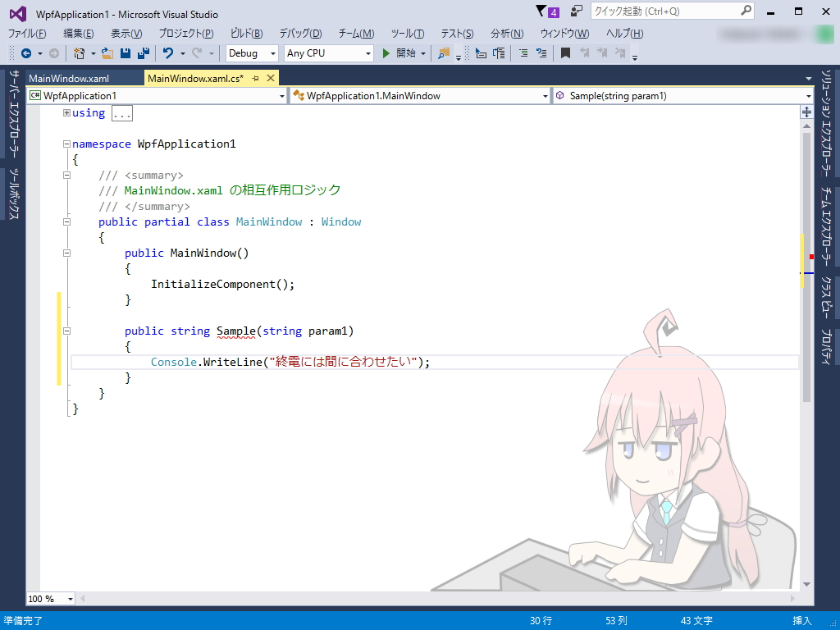Open the Find in Files icon
The width and height of the screenshot is (840, 630).
[x=443, y=52]
